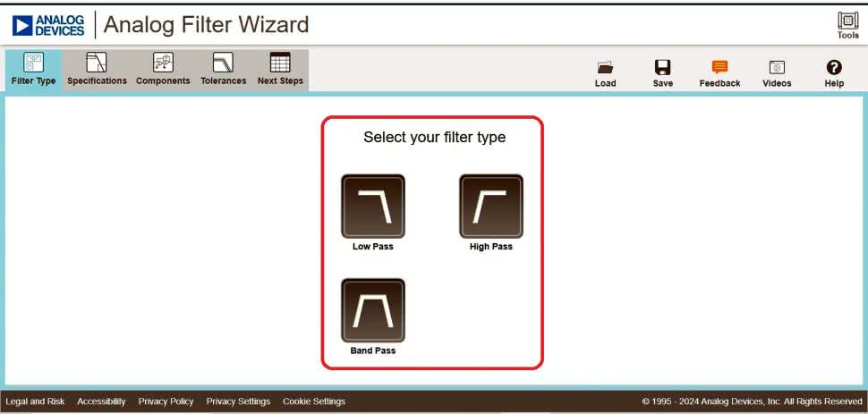Open the Privacy Policy link
Image resolution: width=868 pixels, height=414 pixels.
coord(166,401)
